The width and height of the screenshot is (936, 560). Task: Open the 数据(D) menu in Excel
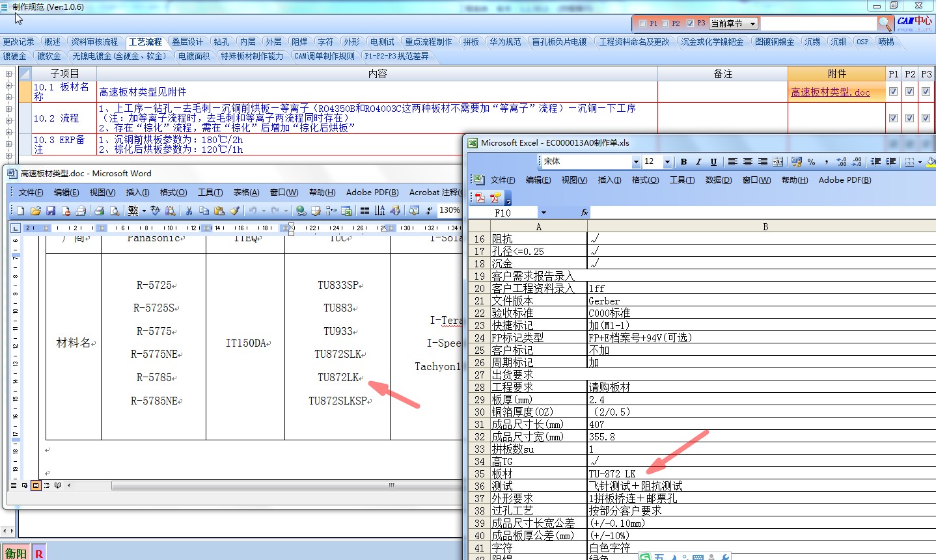719,180
